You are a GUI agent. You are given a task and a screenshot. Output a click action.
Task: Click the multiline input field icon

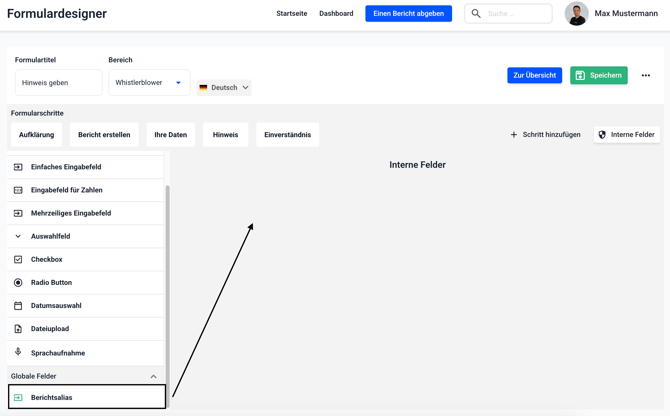18,213
